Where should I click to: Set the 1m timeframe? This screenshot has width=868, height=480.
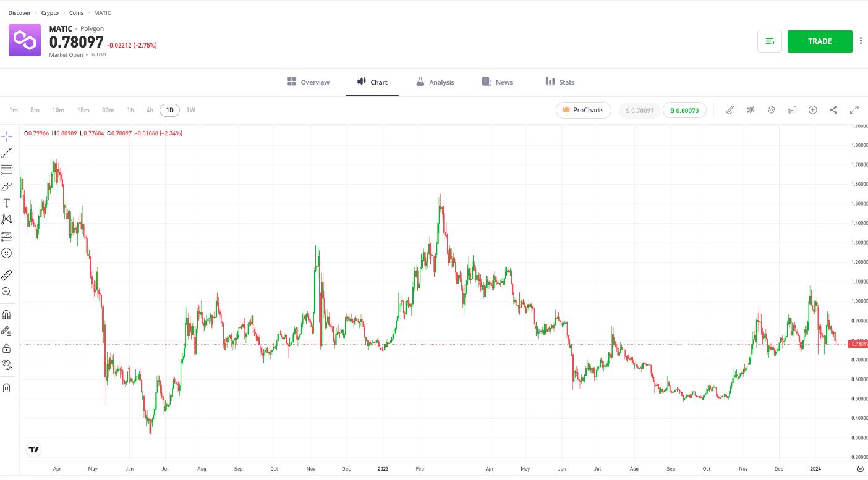click(14, 111)
